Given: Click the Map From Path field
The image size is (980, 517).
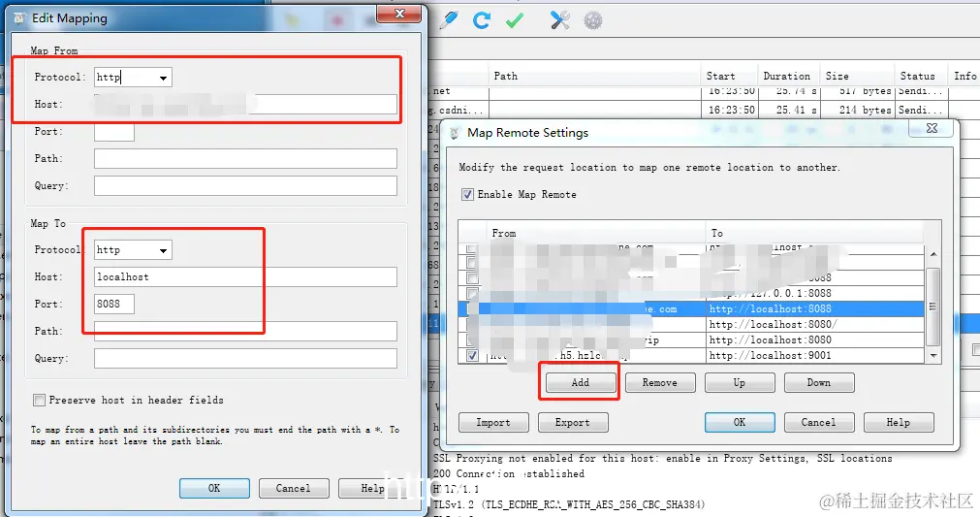Looking at the screenshot, I should pyautogui.click(x=245, y=159).
